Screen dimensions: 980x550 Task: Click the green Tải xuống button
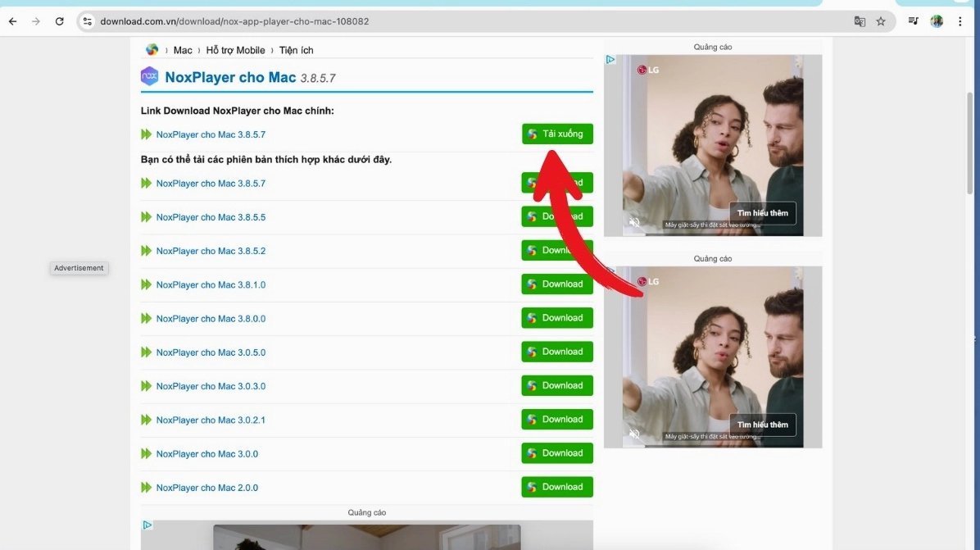(x=557, y=134)
